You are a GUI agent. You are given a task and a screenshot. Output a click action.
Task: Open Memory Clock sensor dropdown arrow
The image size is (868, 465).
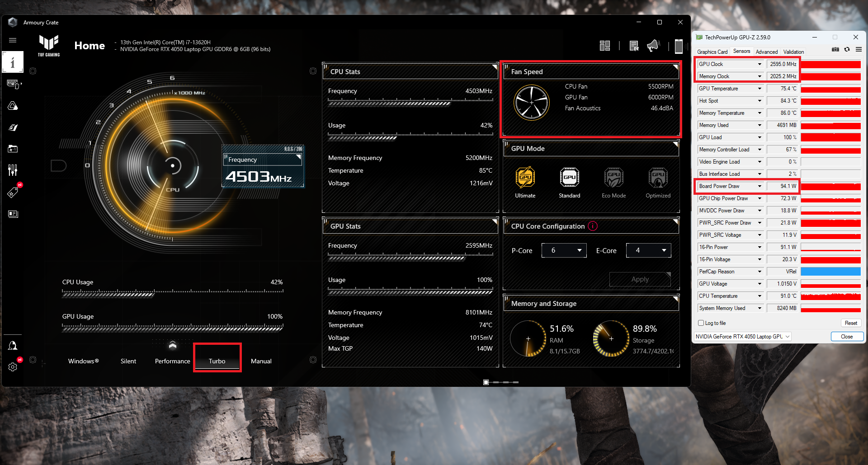coord(759,76)
